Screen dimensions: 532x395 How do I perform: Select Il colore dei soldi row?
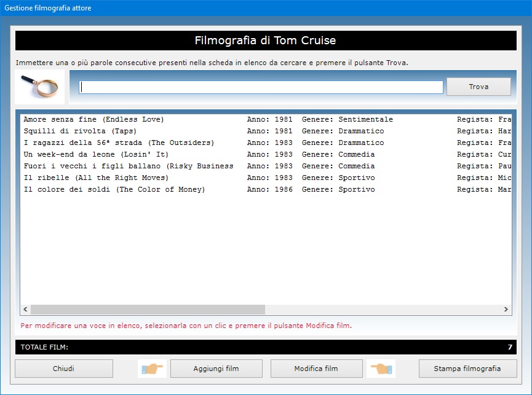tap(266, 189)
